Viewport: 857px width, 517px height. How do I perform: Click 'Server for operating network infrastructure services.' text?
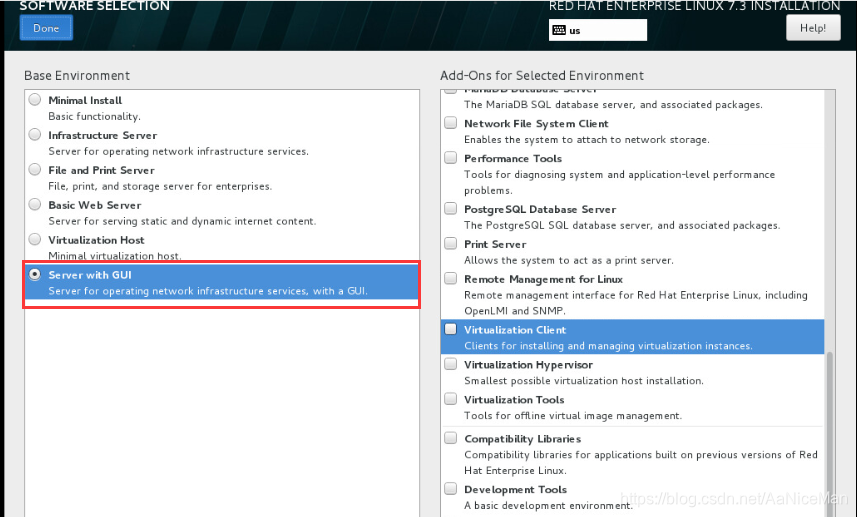pos(179,151)
